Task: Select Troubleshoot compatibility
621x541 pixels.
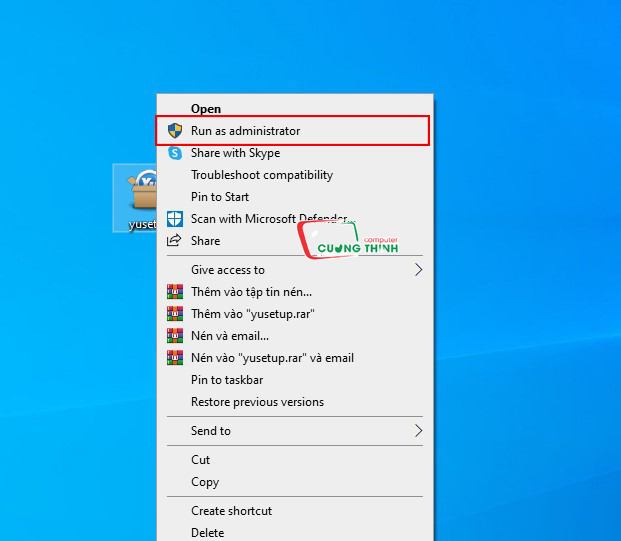Action: [295, 175]
